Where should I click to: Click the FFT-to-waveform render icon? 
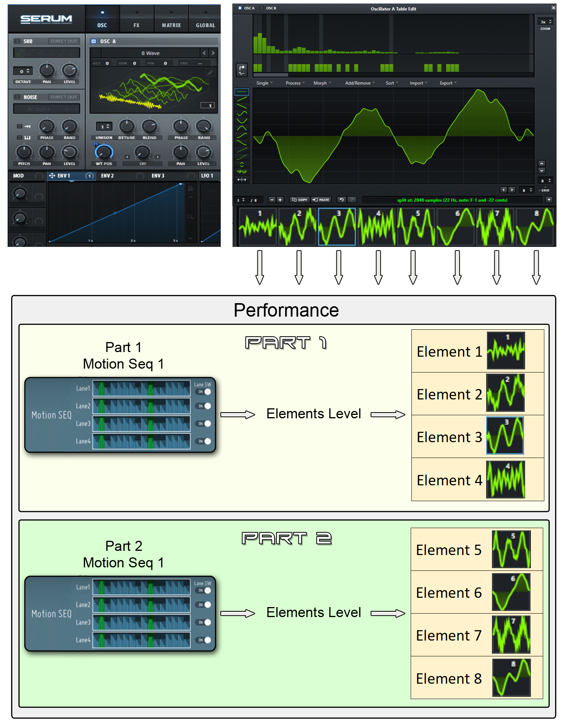click(242, 70)
